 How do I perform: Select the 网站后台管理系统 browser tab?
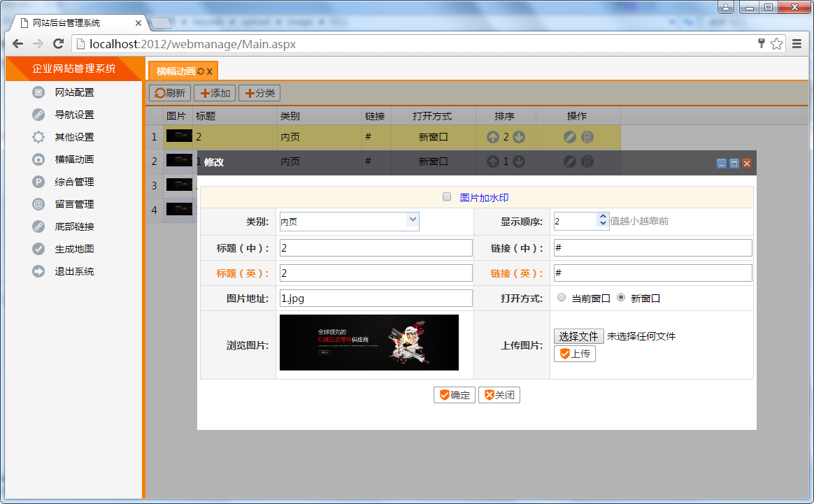pyautogui.click(x=78, y=23)
